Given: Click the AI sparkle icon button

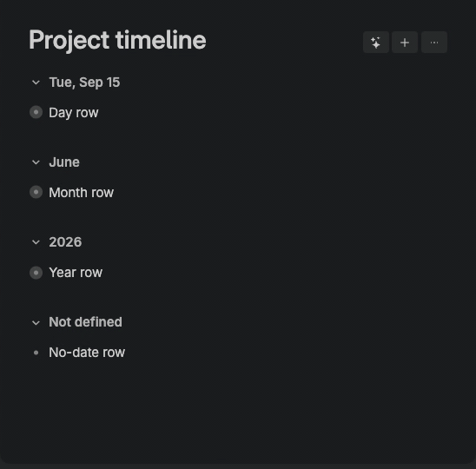Looking at the screenshot, I should tap(376, 43).
